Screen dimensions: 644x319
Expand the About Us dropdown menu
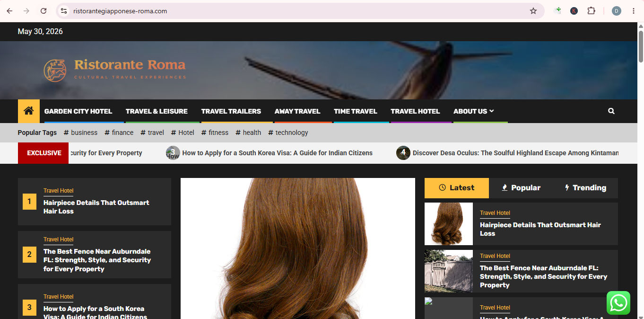pos(473,111)
